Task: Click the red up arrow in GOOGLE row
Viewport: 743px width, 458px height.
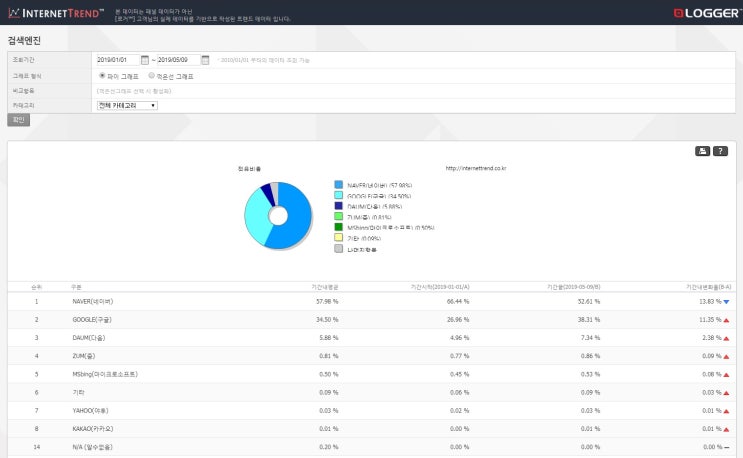Action: tap(726, 320)
